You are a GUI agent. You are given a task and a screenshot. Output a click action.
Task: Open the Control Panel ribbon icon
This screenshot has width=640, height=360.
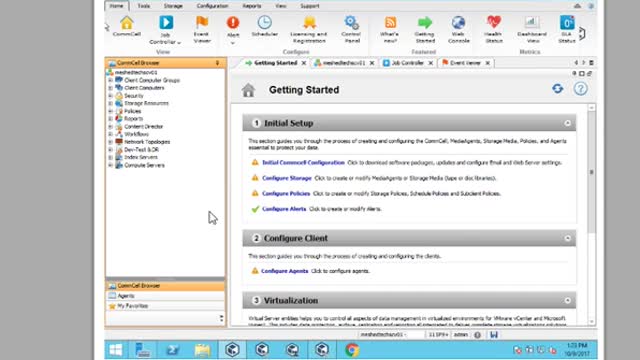pos(351,29)
